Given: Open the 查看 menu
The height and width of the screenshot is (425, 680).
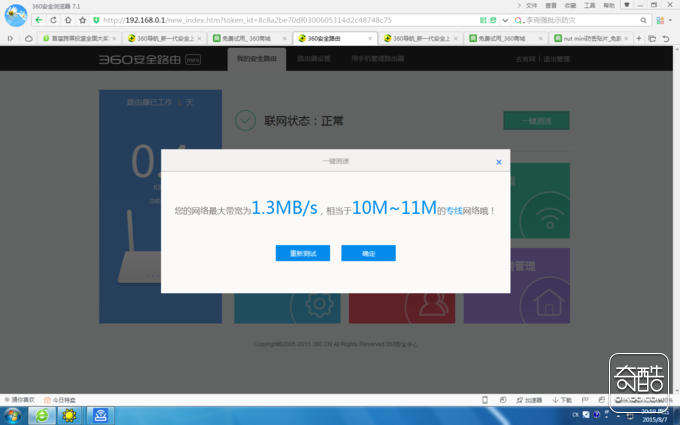Looking at the screenshot, I should [551, 6].
